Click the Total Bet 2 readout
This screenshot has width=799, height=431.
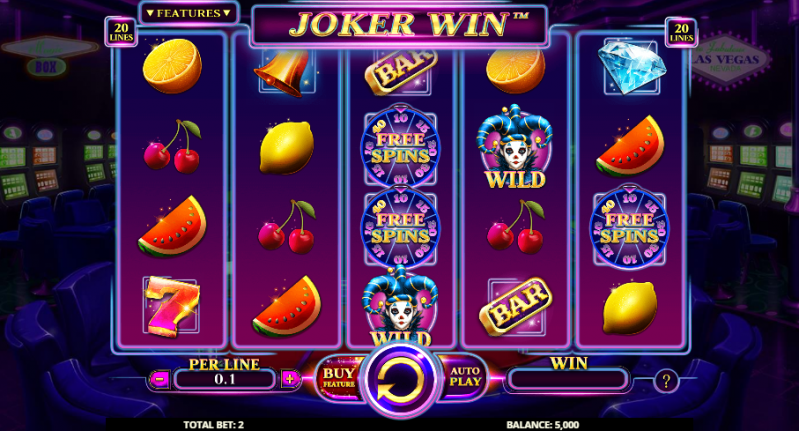pos(214,425)
